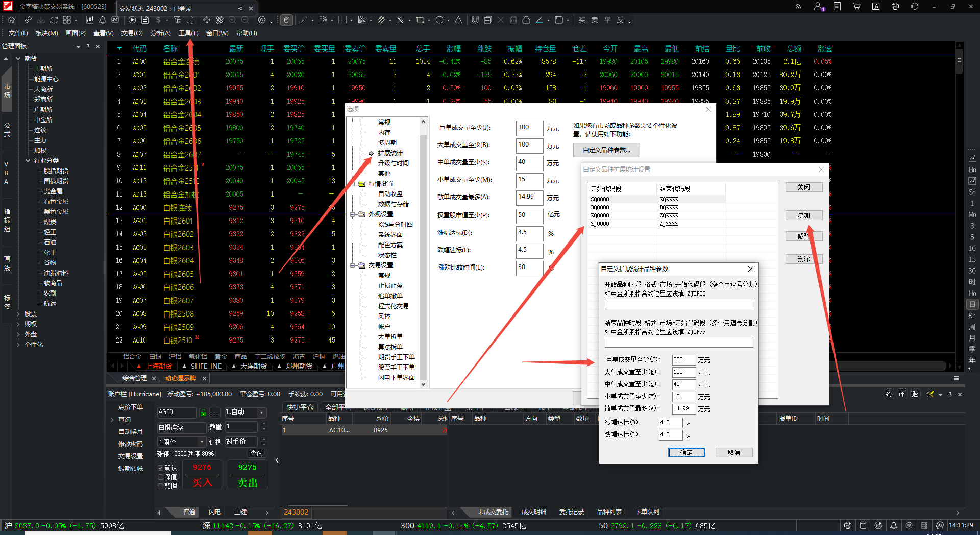The image size is (980, 535).
Task: Open the 工具(T) menu
Action: (188, 33)
